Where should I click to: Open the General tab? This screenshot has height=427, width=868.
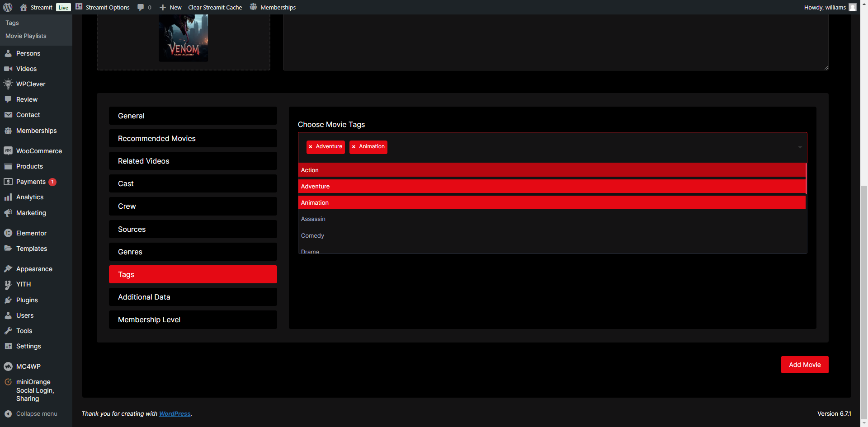pos(193,116)
